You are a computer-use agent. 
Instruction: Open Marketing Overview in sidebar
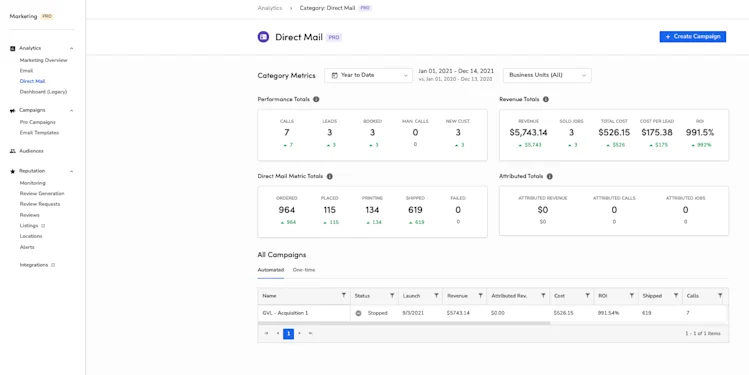[x=43, y=60]
